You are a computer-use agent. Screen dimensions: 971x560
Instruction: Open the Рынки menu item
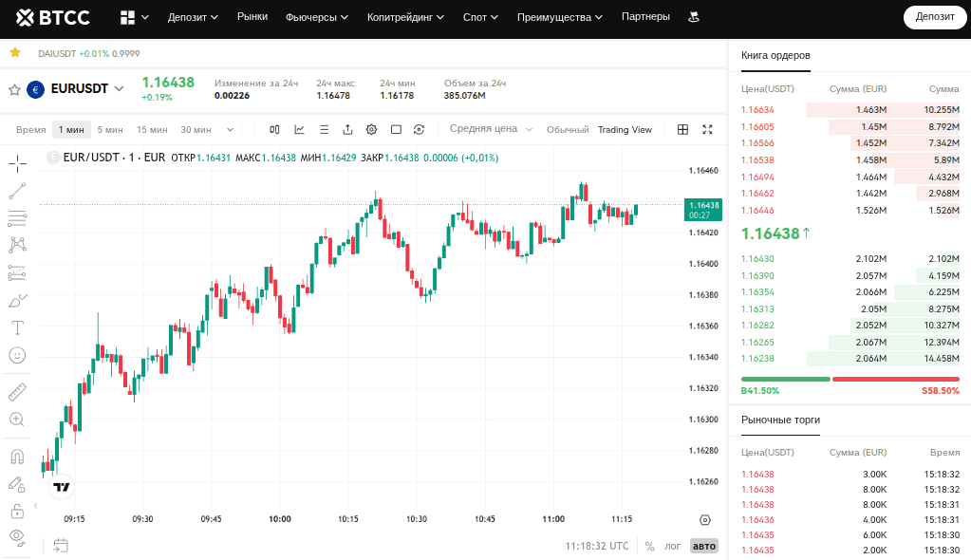[252, 17]
